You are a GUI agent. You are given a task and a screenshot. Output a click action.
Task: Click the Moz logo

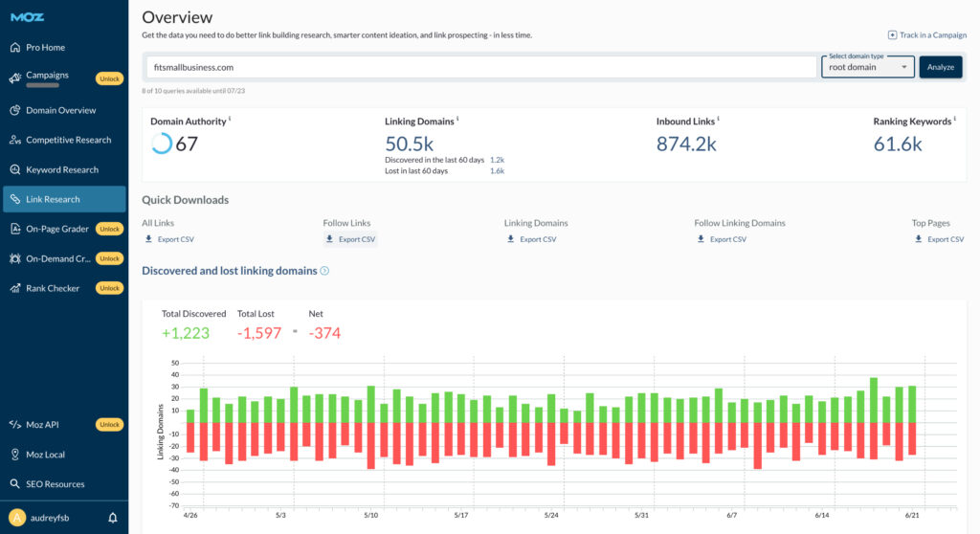click(x=27, y=17)
